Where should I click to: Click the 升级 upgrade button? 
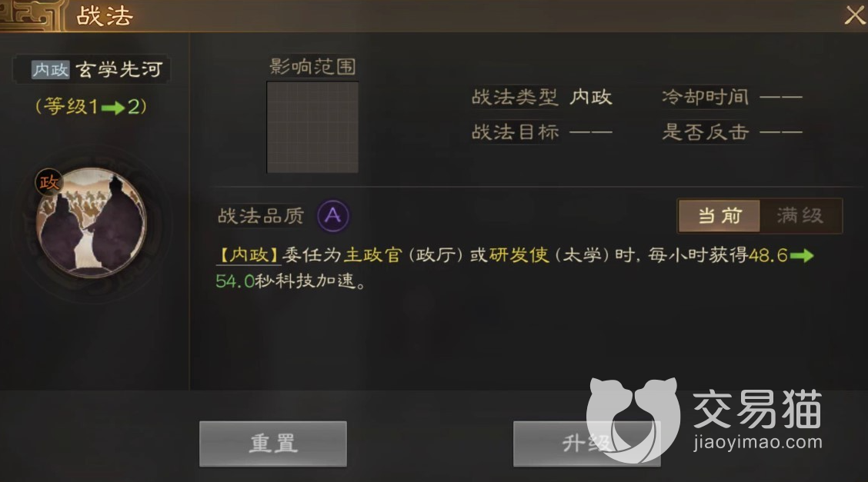[587, 444]
